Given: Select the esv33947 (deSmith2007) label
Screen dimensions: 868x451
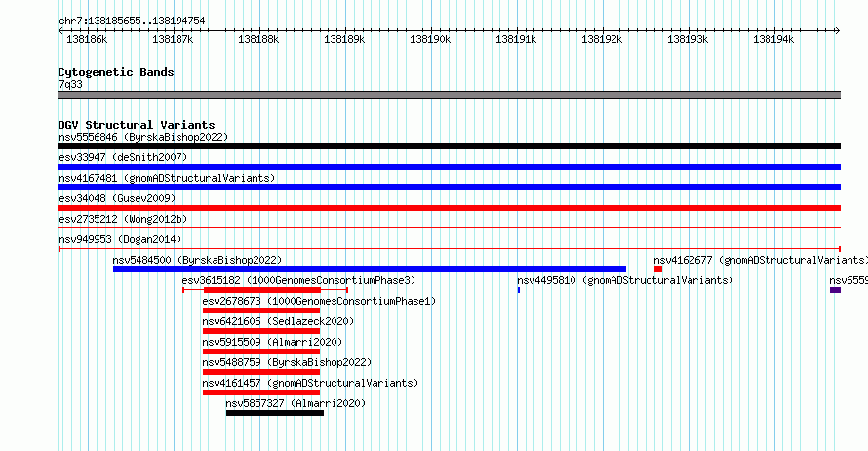Looking at the screenshot, I should click(123, 157).
